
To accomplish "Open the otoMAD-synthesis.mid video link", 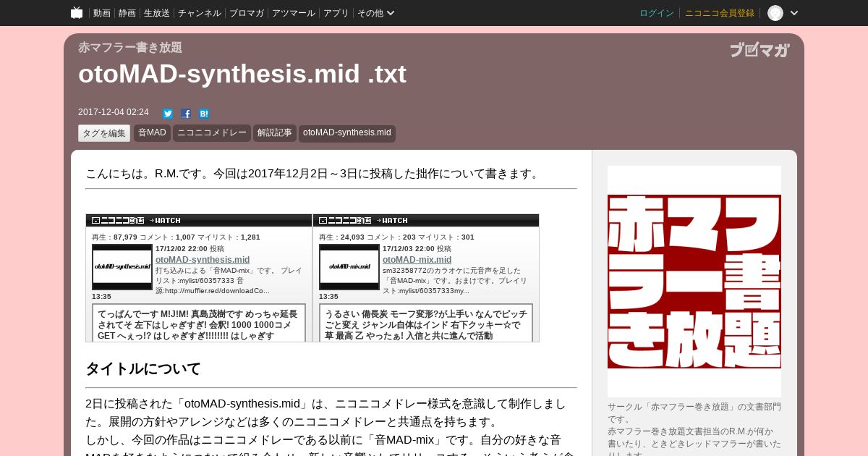I will pos(203,260).
